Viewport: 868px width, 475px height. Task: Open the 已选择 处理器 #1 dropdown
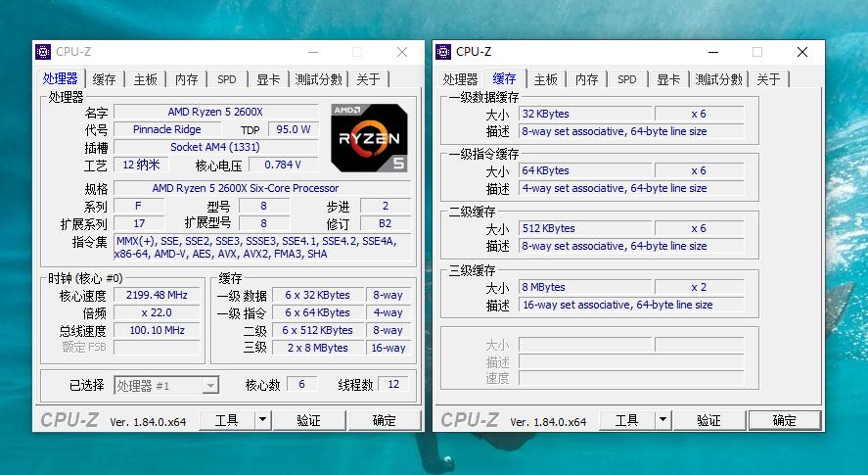(x=166, y=385)
